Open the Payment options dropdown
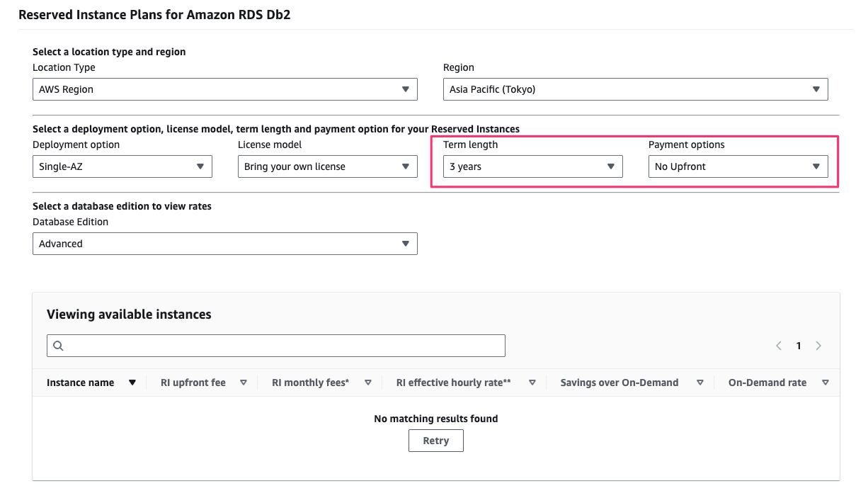 [x=738, y=166]
